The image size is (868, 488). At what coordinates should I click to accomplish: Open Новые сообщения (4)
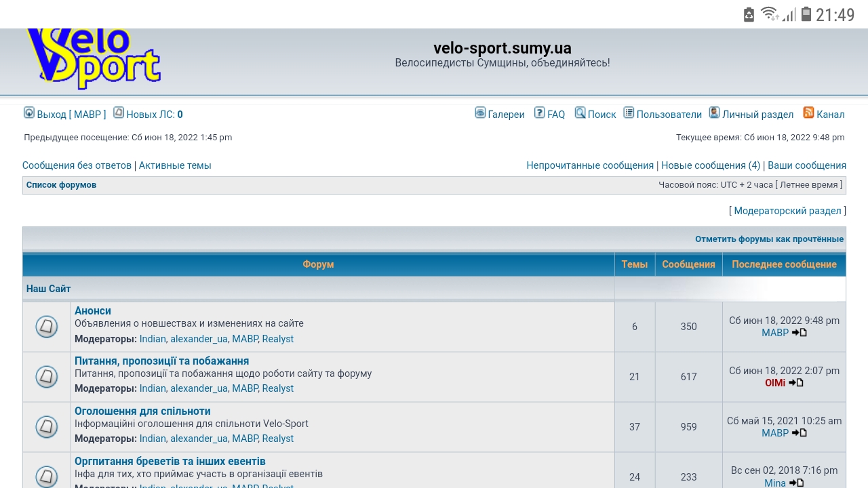pos(711,165)
